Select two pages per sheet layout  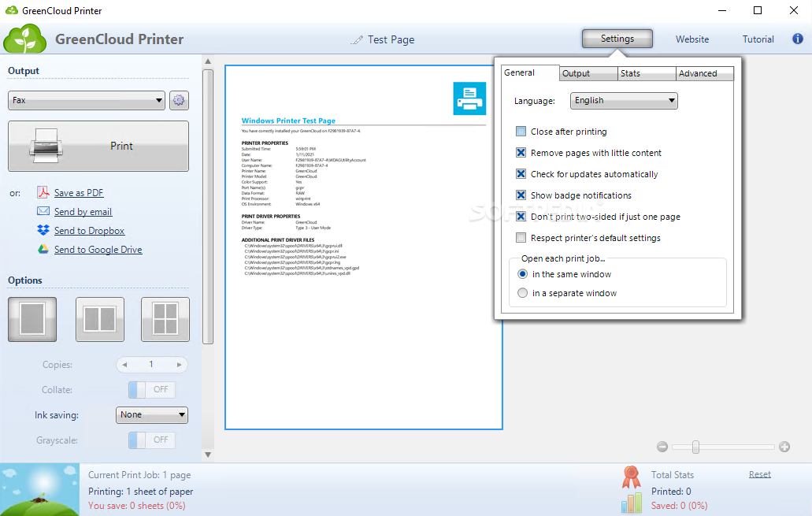pyautogui.click(x=100, y=319)
